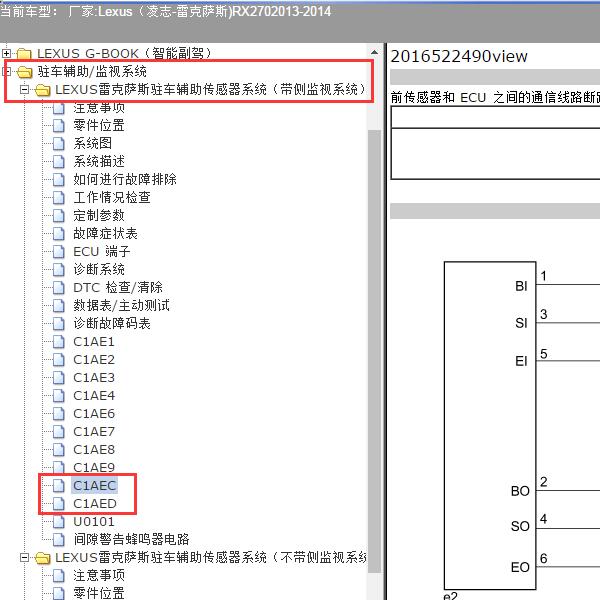This screenshot has width=600, height=600.
Task: Click the page icon next to 数据表/主动测试
Action: 59,305
